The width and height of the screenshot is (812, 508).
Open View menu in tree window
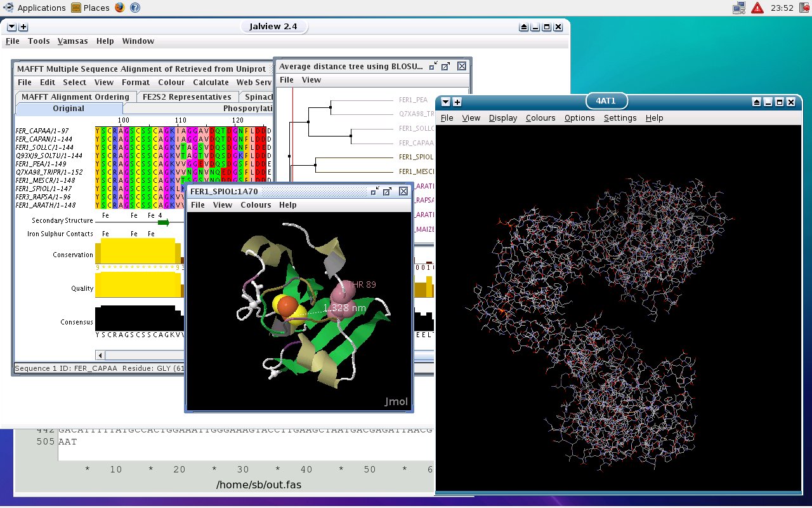pos(311,79)
